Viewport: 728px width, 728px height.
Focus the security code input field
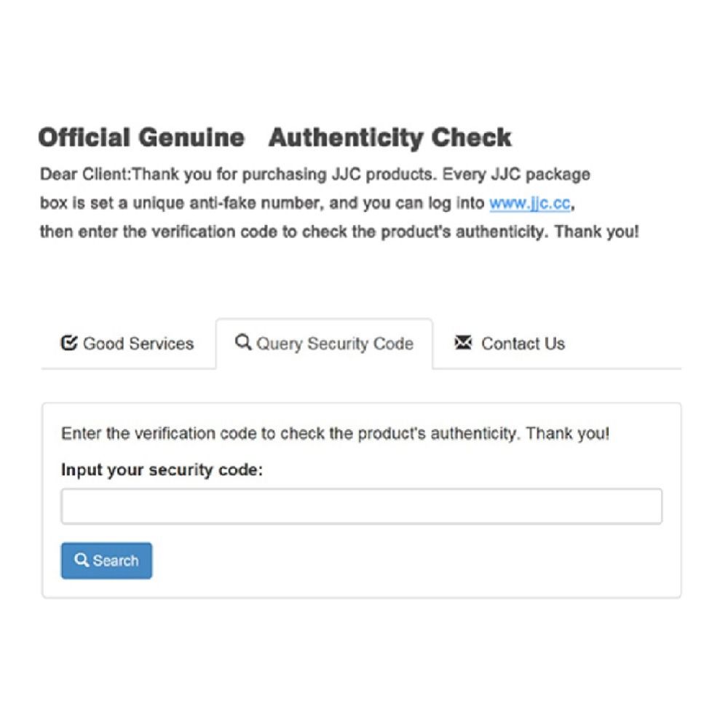pos(361,507)
